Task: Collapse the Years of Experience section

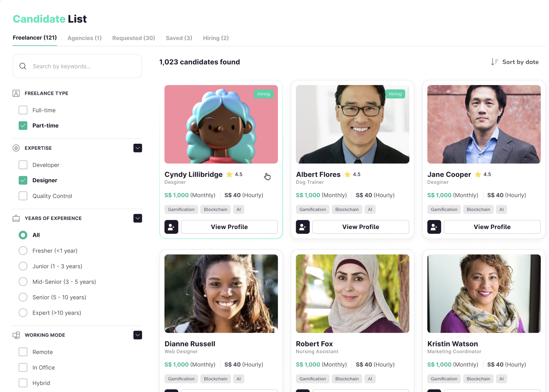Action: coord(138,218)
